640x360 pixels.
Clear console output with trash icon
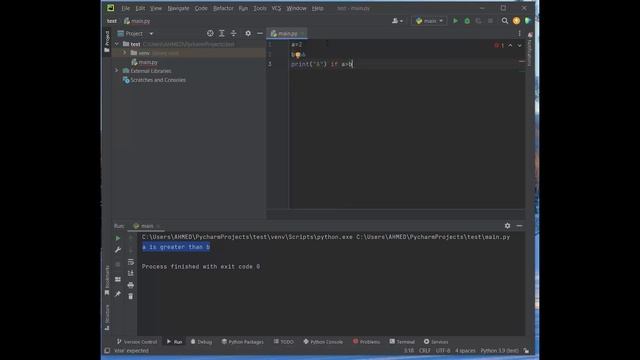pyautogui.click(x=131, y=296)
